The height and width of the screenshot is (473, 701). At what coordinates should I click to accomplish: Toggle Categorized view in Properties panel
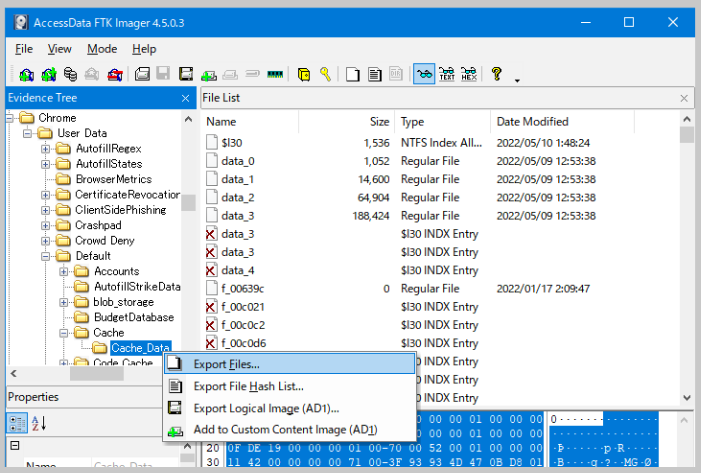pyautogui.click(x=17, y=423)
